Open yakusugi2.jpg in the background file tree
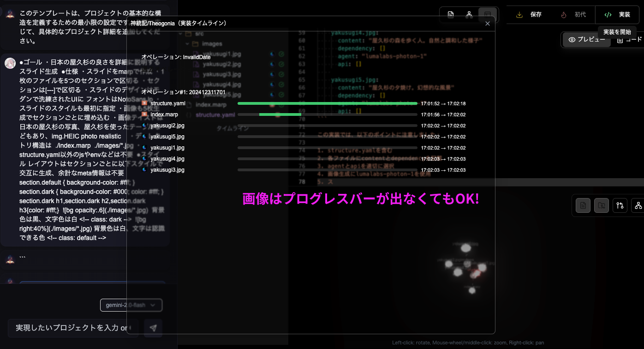 tap(221, 64)
